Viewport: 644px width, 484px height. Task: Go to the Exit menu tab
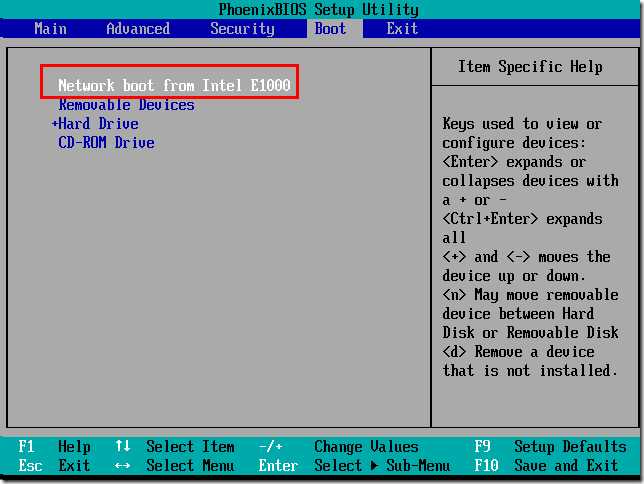coord(402,29)
